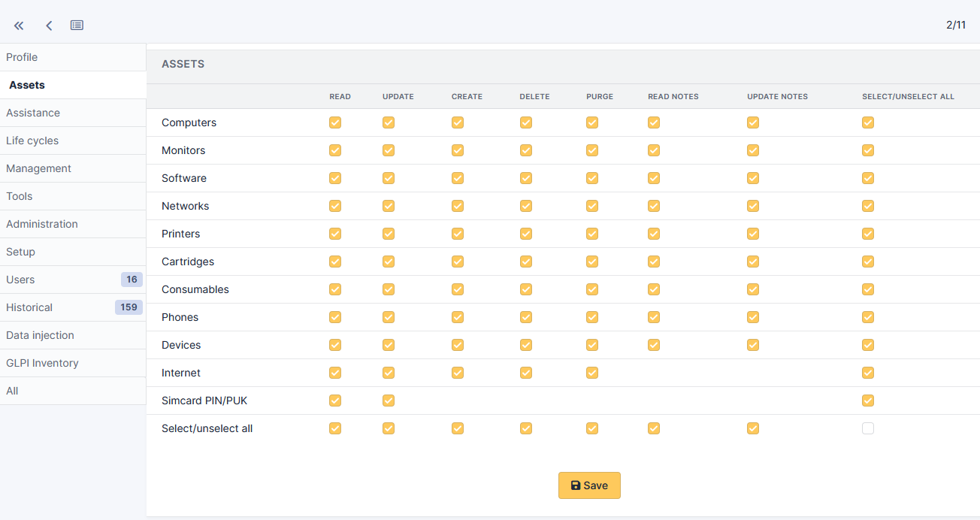
Task: Uncheck READ permission for Computers
Action: click(334, 122)
